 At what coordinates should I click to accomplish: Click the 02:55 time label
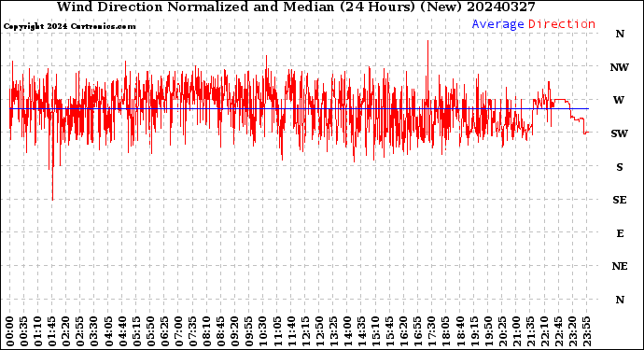80,331
